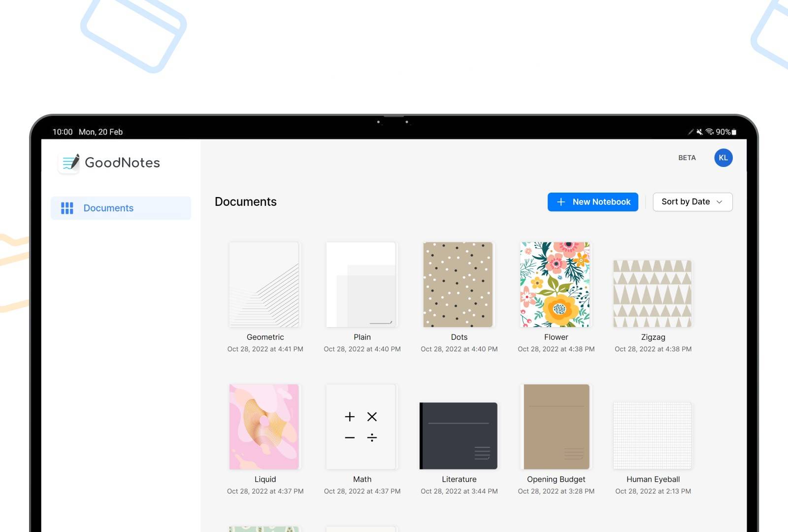788x532 pixels.
Task: Open the Math notebook
Action: [x=361, y=427]
